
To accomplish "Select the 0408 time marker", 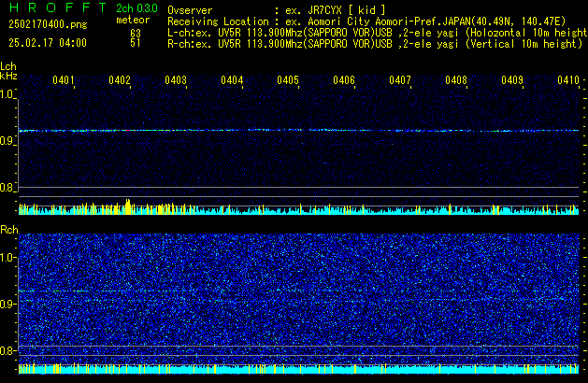I will tap(456, 80).
